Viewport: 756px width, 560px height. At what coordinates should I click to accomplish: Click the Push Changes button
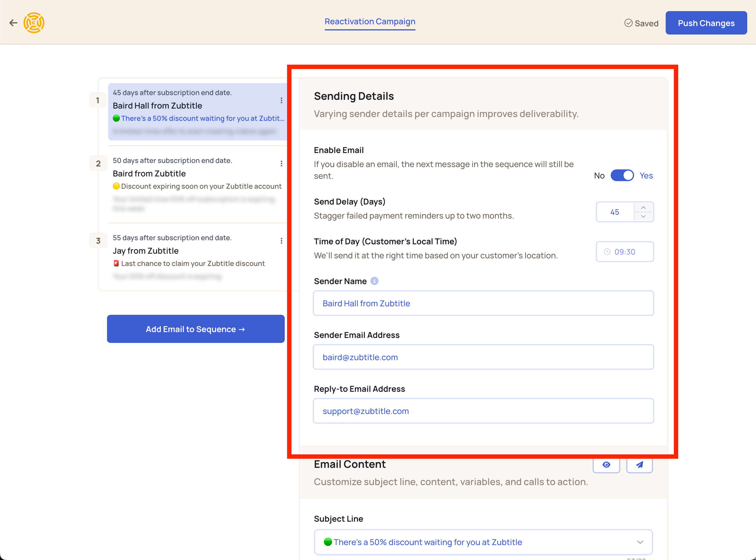[x=705, y=22]
